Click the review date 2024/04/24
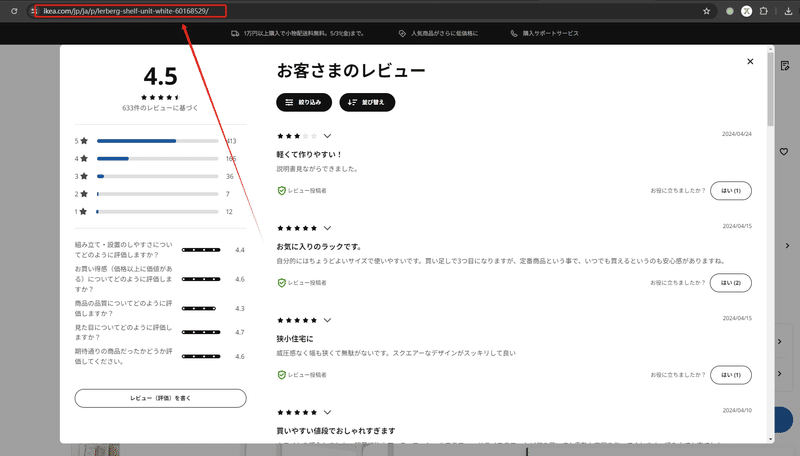This screenshot has width=800, height=456. click(x=737, y=134)
